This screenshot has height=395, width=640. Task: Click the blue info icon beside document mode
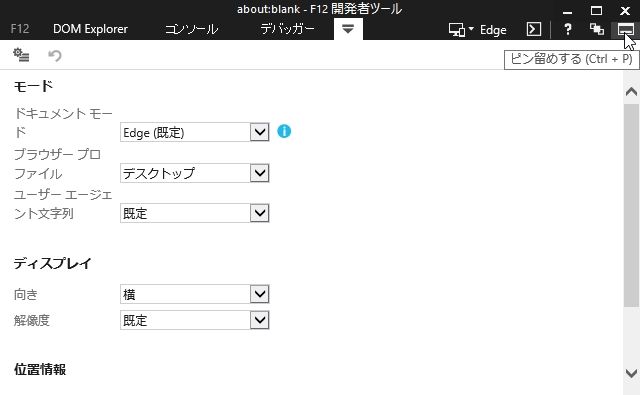pyautogui.click(x=284, y=131)
